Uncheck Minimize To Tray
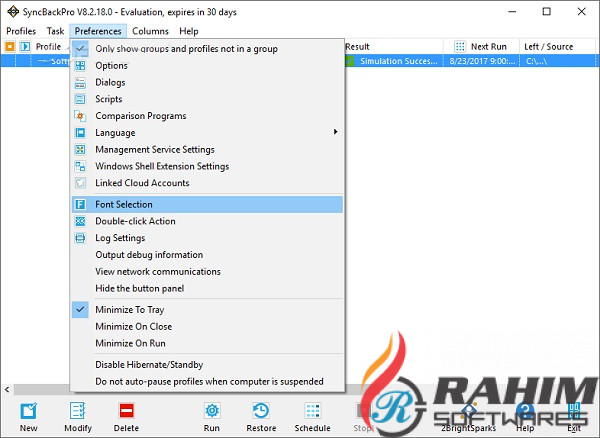This screenshot has height=438, width=600. coord(207,309)
